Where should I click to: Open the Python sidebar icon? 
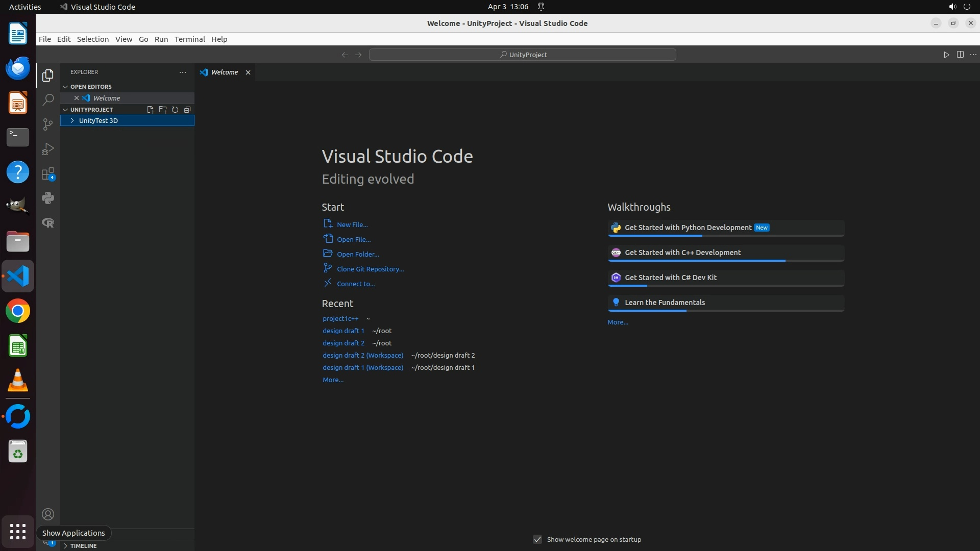[x=48, y=198]
